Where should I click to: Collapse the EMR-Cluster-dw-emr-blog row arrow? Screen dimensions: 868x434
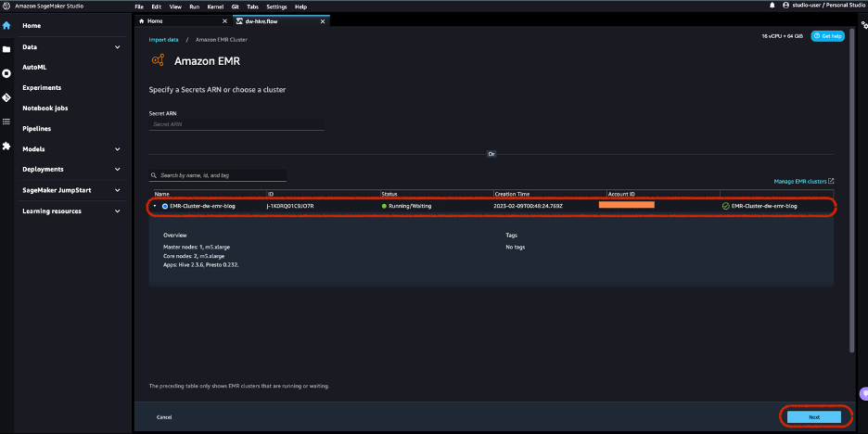pyautogui.click(x=155, y=206)
